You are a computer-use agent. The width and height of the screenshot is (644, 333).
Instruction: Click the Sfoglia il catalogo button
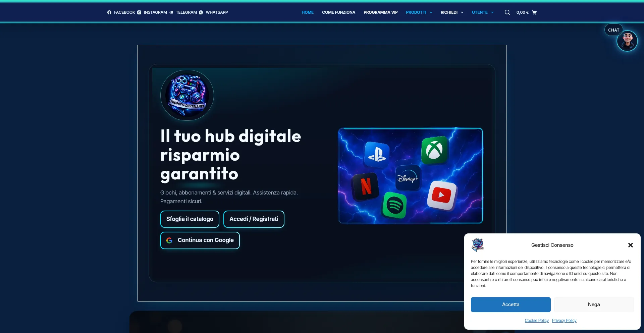[x=190, y=219]
